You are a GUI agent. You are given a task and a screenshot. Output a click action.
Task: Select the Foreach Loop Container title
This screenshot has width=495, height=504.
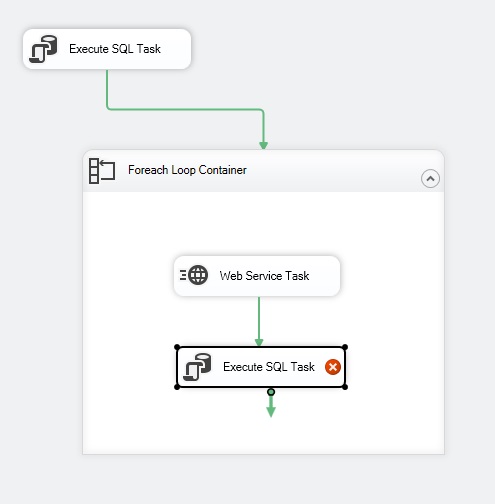click(x=187, y=170)
